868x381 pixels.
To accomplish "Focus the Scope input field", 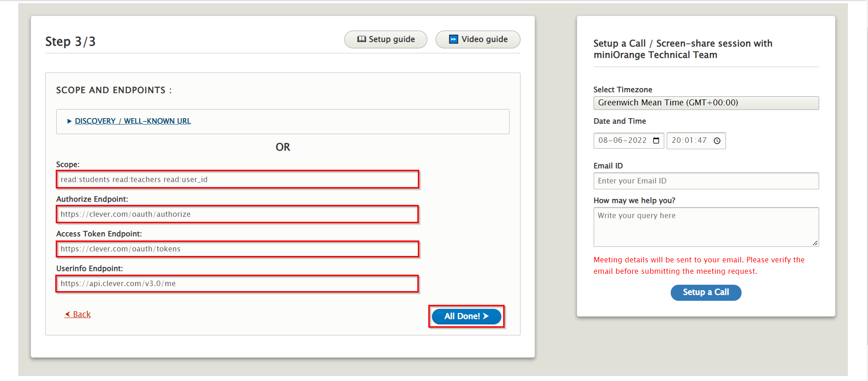I will coord(237,180).
